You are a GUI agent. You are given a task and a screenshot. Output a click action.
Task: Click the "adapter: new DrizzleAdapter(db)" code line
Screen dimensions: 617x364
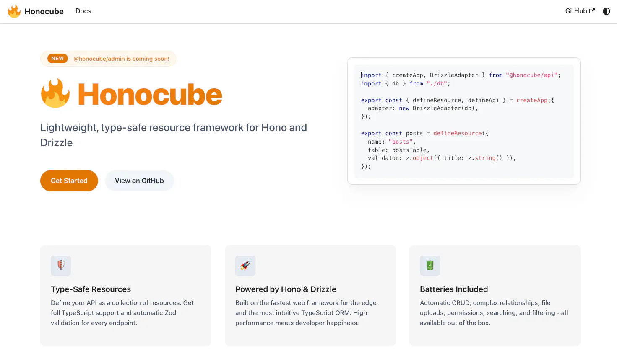coord(423,108)
